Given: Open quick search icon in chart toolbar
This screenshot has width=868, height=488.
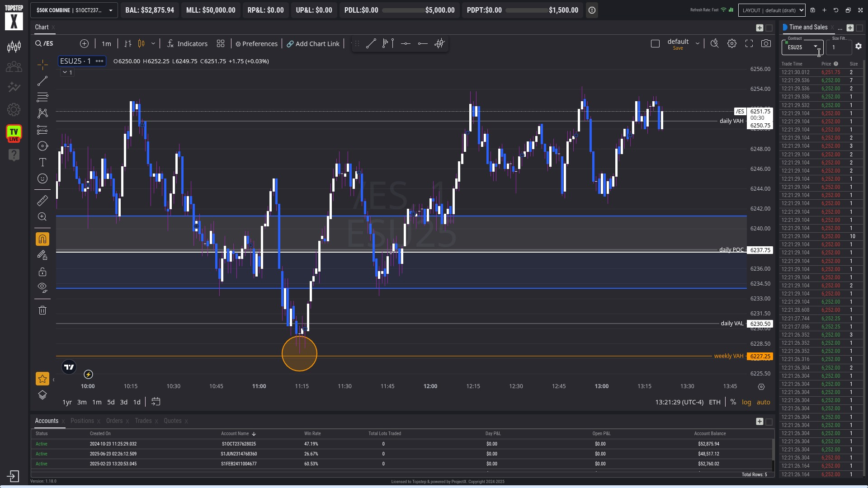Looking at the screenshot, I should (x=714, y=44).
